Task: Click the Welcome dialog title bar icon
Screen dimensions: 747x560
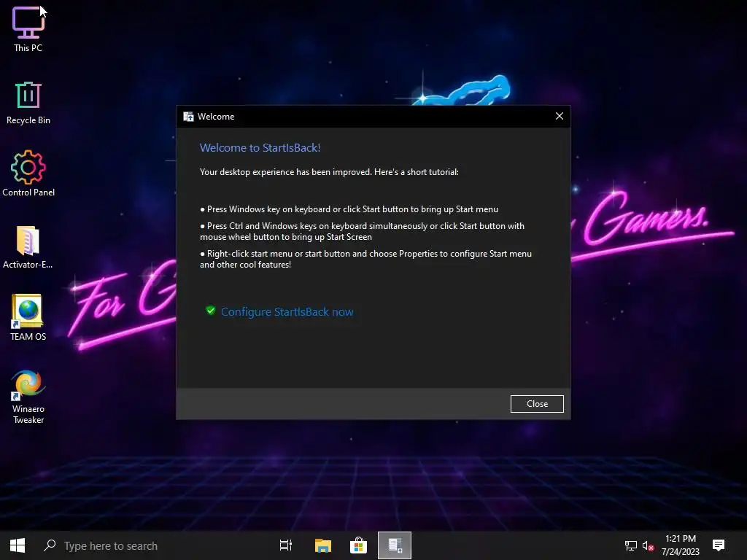Action: (189, 117)
